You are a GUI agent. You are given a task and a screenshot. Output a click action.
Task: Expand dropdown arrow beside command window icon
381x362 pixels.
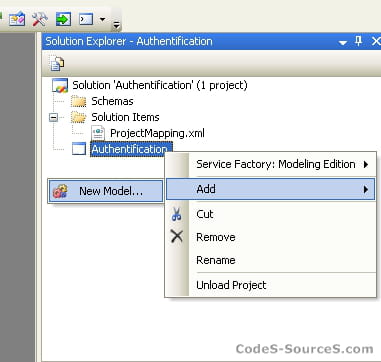103,19
